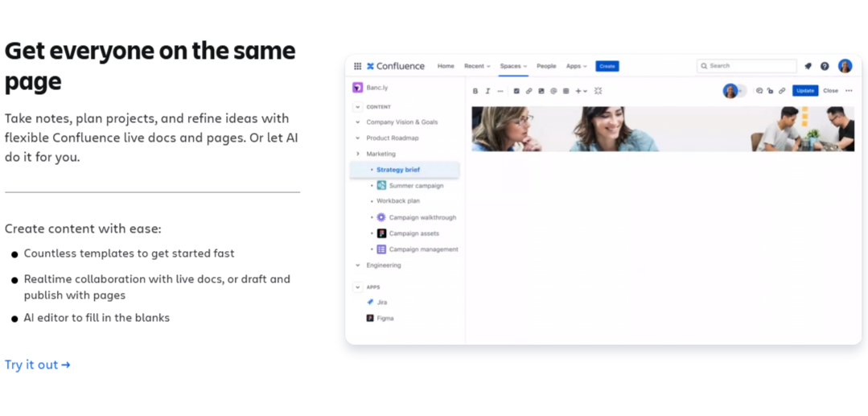Insert an image using the toolbar image icon
Screen dimensions: 868x416
[541, 91]
